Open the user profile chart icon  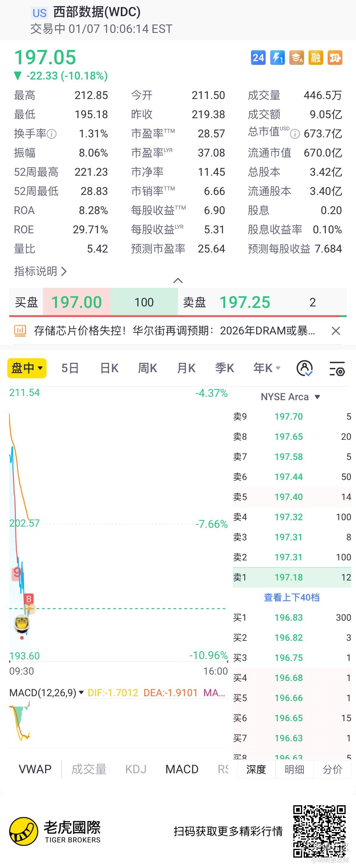tap(305, 368)
